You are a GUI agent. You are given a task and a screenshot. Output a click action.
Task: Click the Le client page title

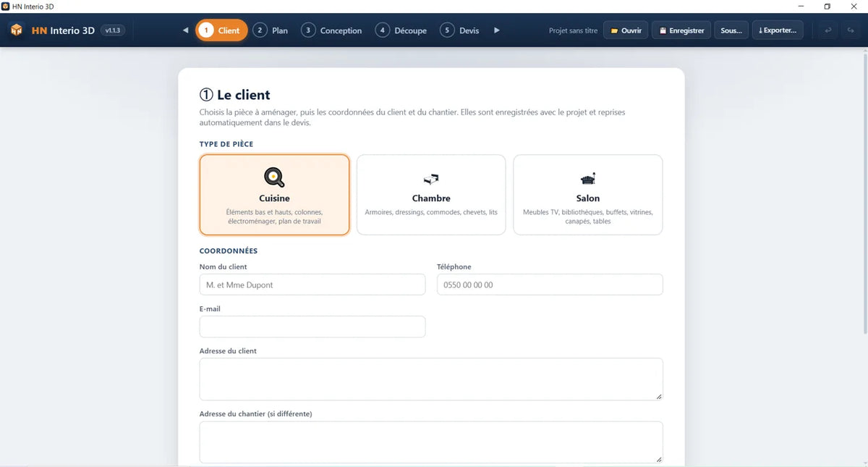235,95
